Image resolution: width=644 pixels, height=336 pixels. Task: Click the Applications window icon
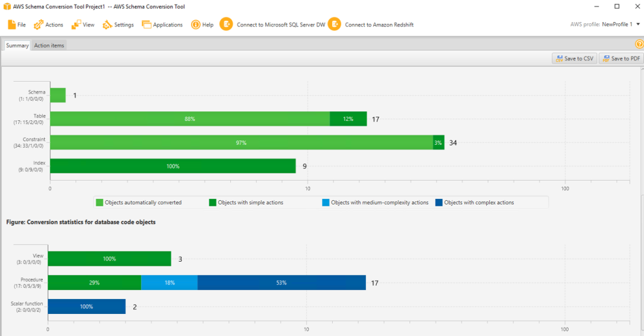click(x=147, y=25)
